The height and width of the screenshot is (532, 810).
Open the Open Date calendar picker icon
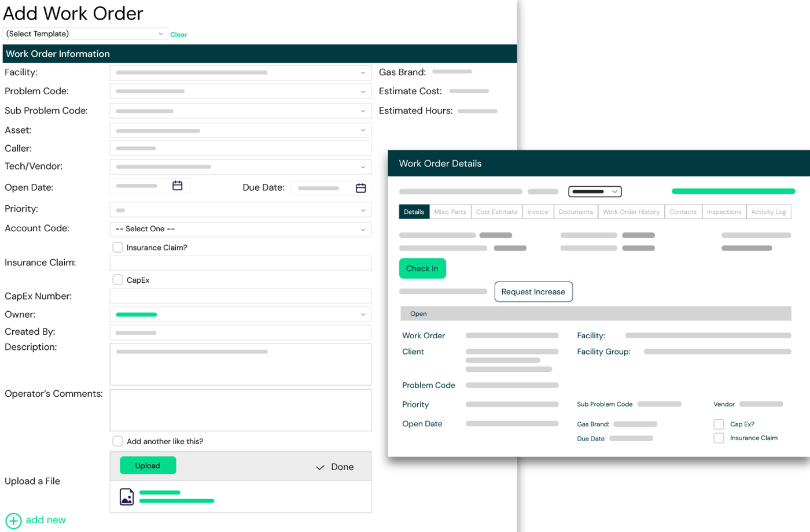tap(178, 186)
